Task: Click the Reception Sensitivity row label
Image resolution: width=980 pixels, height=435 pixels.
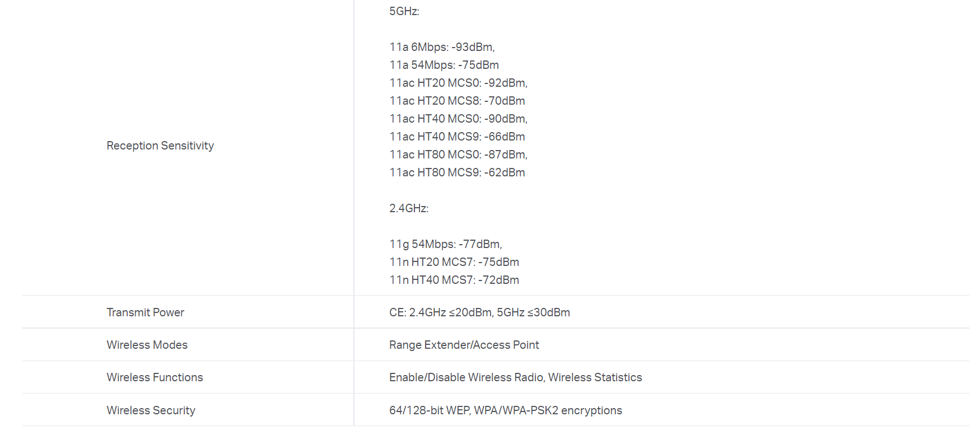Action: pyautogui.click(x=160, y=146)
